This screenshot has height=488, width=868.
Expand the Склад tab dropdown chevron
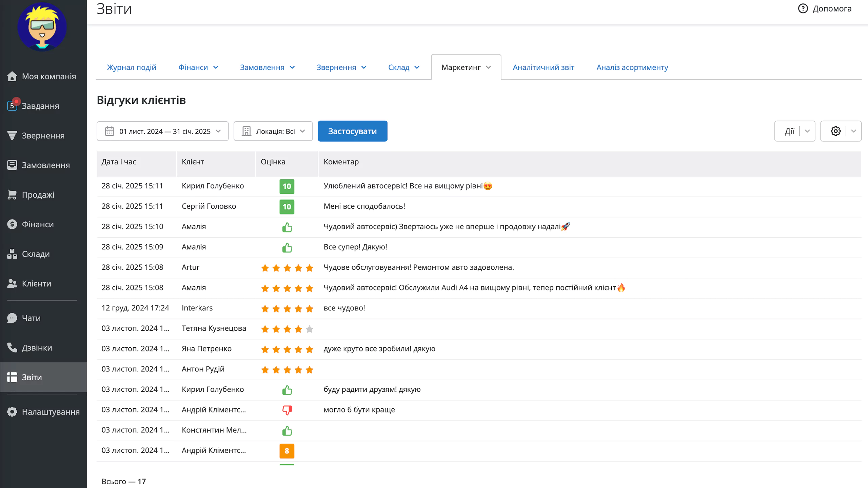click(417, 67)
